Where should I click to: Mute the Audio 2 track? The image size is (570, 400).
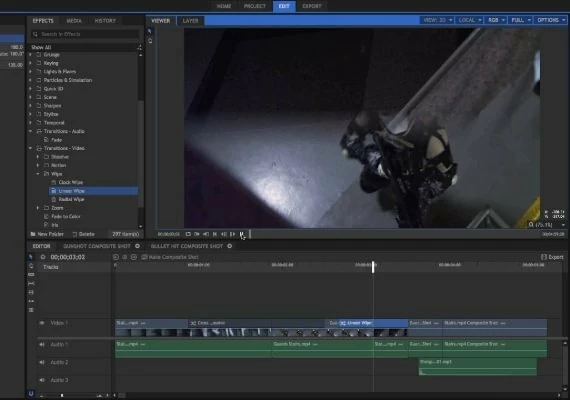coord(42,362)
